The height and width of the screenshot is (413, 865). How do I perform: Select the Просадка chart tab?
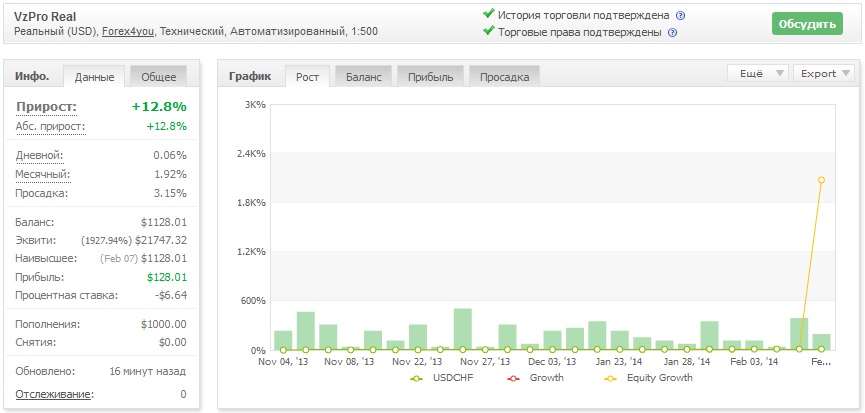click(504, 77)
